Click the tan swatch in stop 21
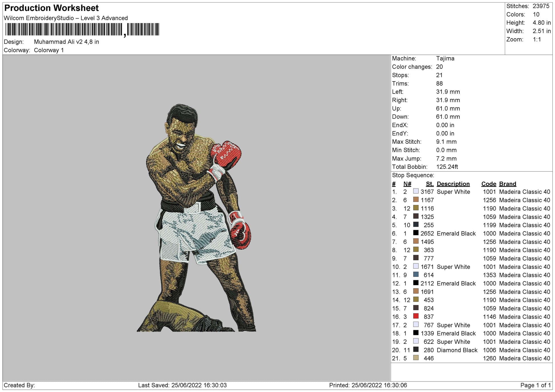555x392 pixels. 416,358
